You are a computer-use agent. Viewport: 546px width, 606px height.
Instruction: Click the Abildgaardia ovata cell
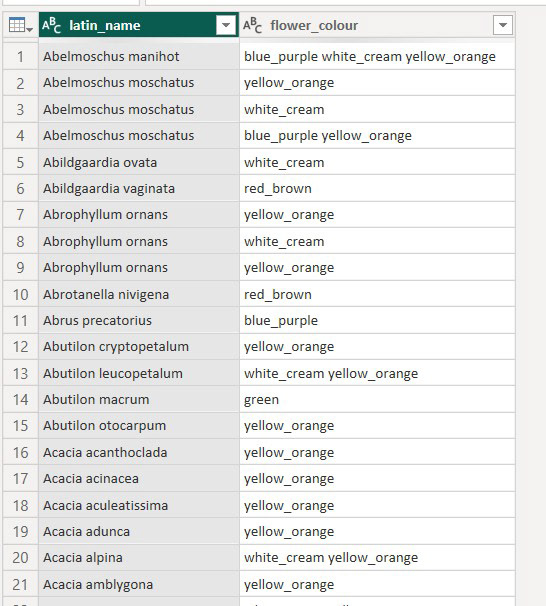(x=139, y=162)
